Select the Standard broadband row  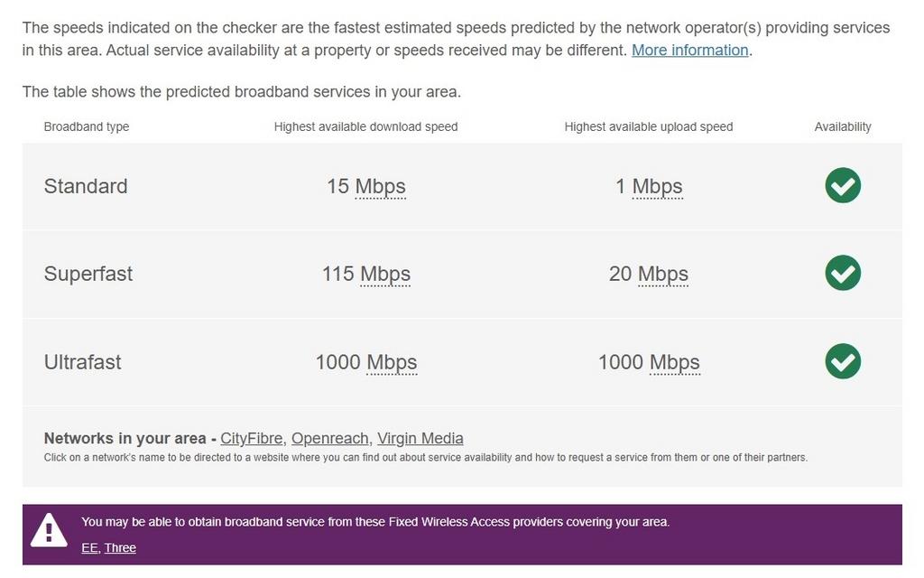pyautogui.click(x=85, y=186)
